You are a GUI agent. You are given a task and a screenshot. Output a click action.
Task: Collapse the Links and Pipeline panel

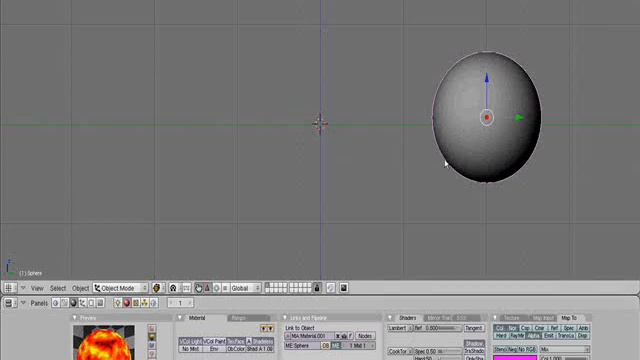click(x=285, y=318)
